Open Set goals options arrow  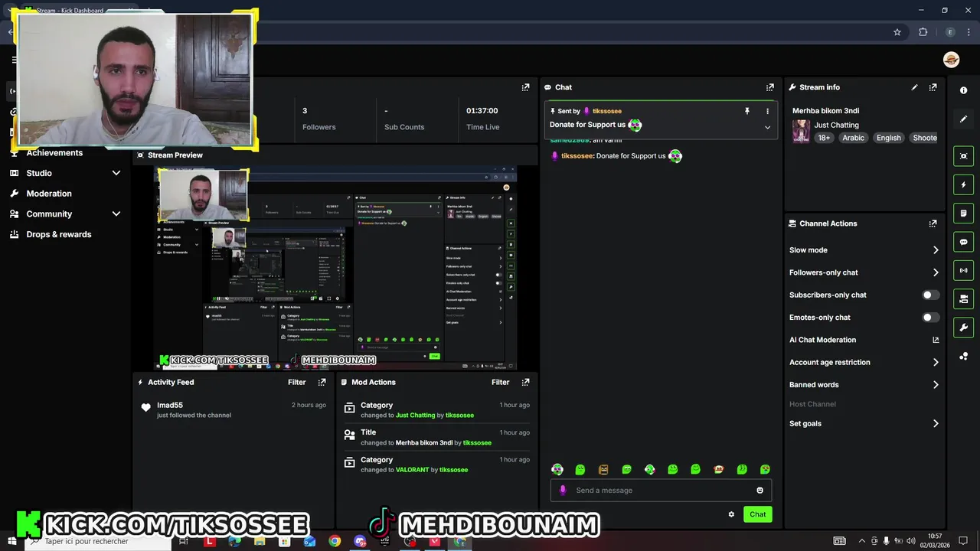(936, 423)
